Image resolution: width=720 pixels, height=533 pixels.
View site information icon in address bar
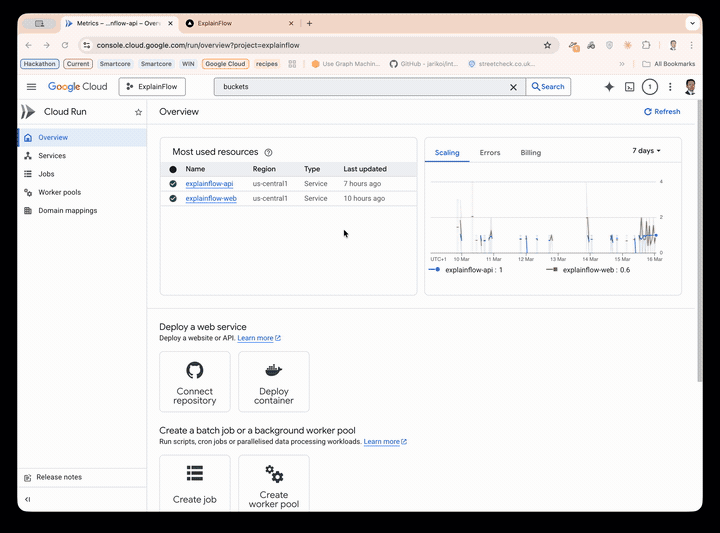(87, 45)
